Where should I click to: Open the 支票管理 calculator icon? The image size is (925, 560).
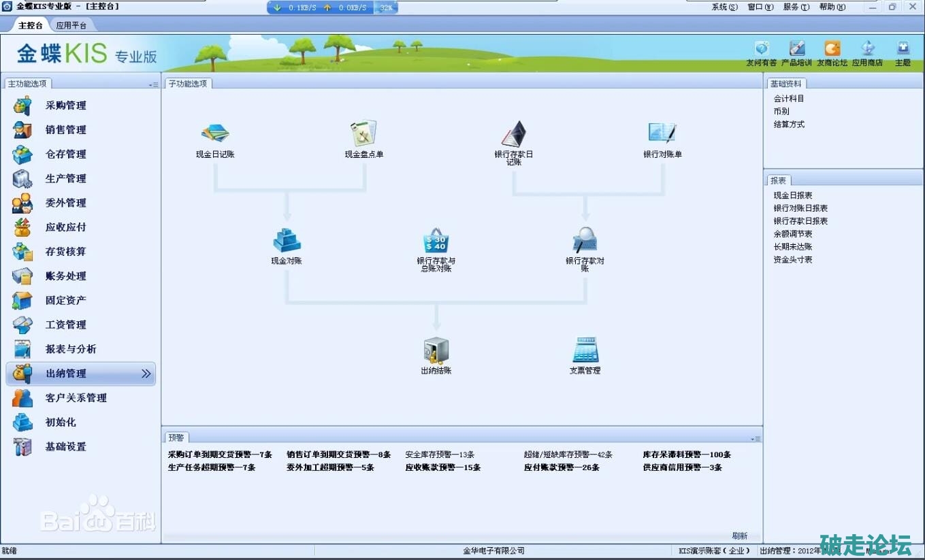(585, 350)
